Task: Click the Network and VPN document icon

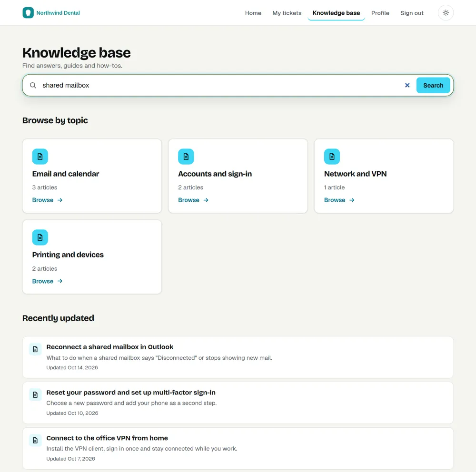Action: (332, 157)
